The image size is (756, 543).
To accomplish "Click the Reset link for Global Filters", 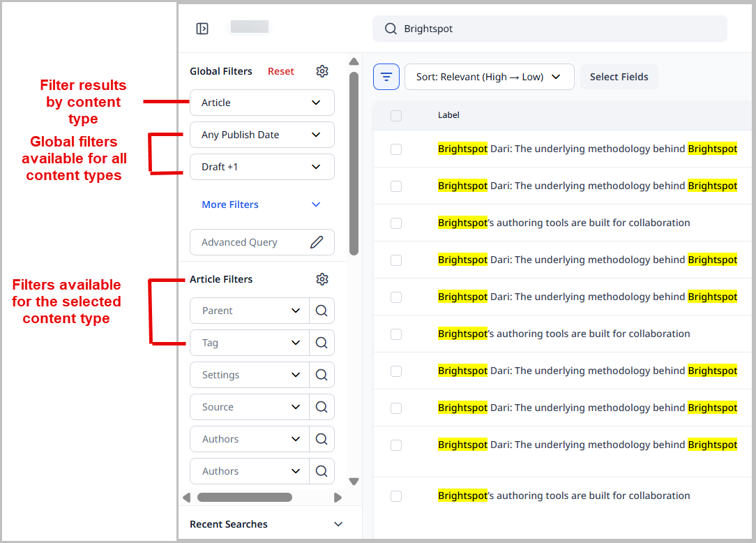I will pyautogui.click(x=280, y=70).
